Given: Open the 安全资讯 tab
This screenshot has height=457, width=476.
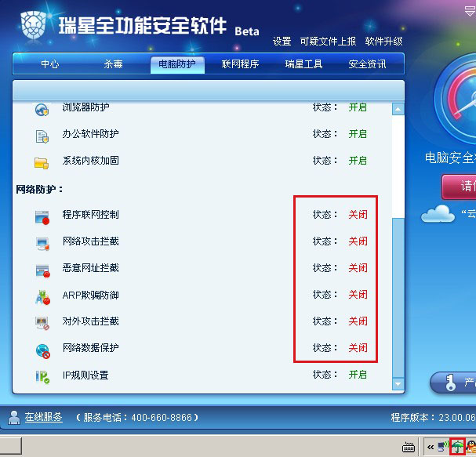Looking at the screenshot, I should pos(367,64).
